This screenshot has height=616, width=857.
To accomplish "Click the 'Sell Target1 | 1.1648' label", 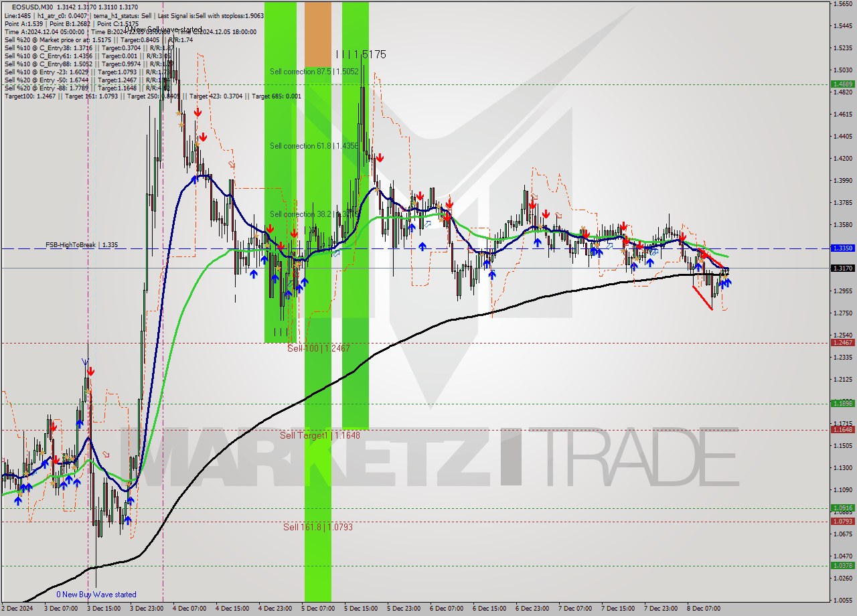I will 320,436.
